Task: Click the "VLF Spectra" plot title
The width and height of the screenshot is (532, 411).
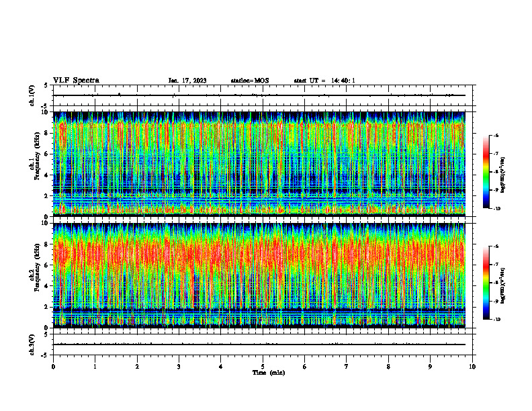Action: [x=76, y=81]
